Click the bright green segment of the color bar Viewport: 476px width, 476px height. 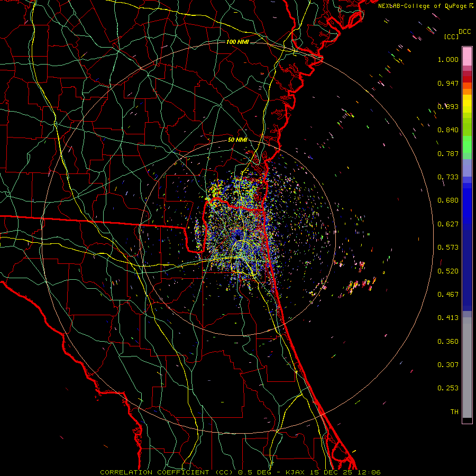click(467, 144)
